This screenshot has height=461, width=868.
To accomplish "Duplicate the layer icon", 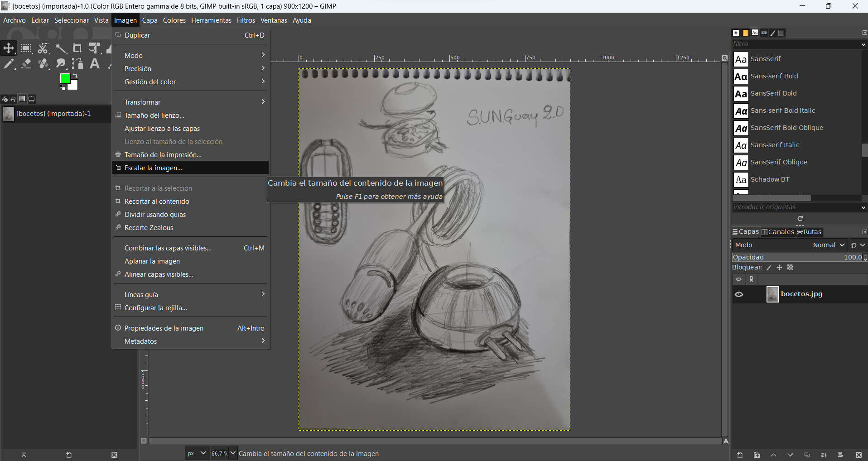I will pos(807,455).
